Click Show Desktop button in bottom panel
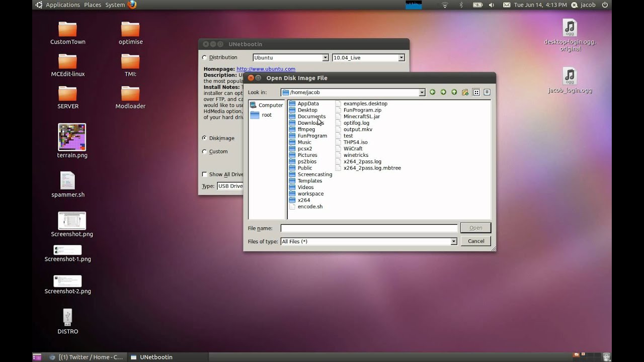Viewport: 644px width, 362px height. pyautogui.click(x=37, y=357)
